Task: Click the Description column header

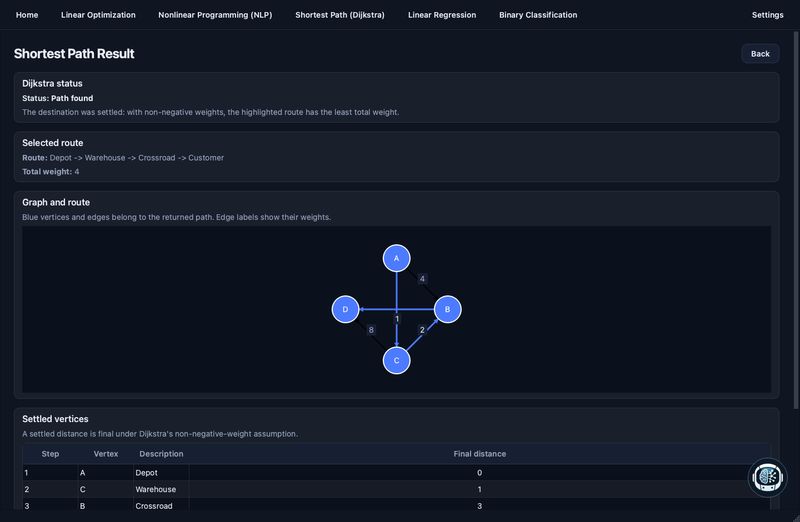Action: click(x=161, y=454)
